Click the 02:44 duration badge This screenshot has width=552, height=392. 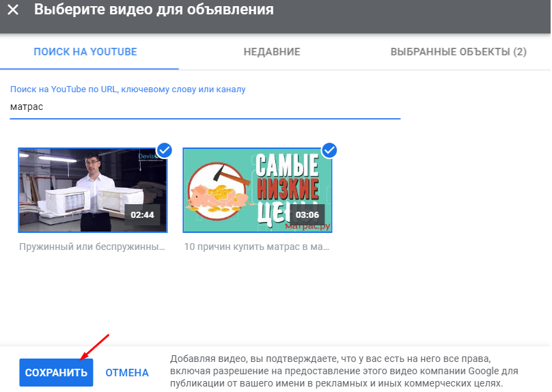(x=143, y=214)
